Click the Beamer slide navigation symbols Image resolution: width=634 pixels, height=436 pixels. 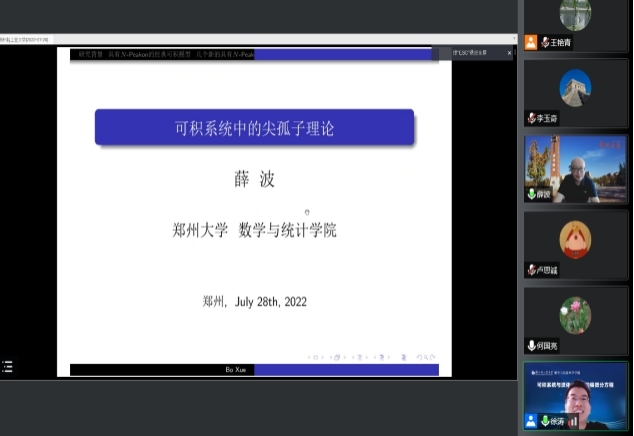370,356
